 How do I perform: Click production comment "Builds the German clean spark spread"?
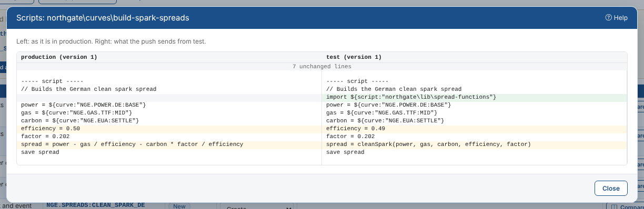(88, 89)
